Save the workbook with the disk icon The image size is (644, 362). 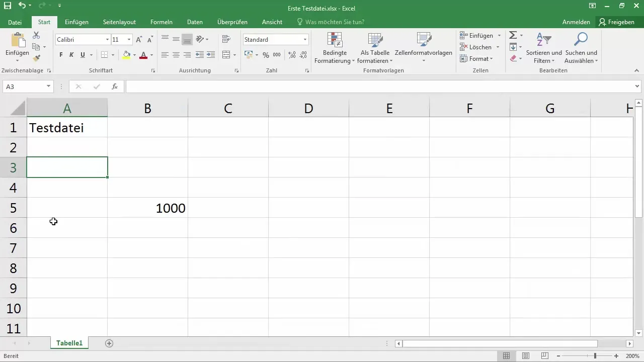point(7,6)
